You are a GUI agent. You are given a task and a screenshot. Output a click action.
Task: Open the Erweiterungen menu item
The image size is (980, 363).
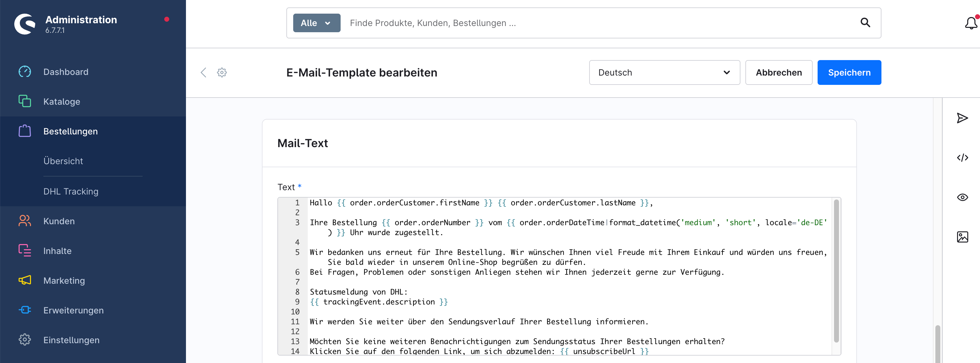(x=73, y=310)
